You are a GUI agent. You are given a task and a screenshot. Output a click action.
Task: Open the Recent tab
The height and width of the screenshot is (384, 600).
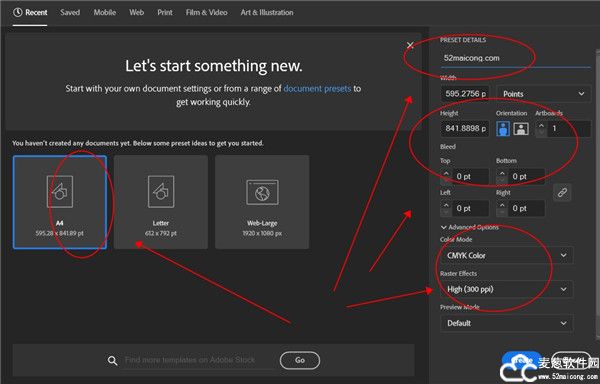tap(30, 13)
